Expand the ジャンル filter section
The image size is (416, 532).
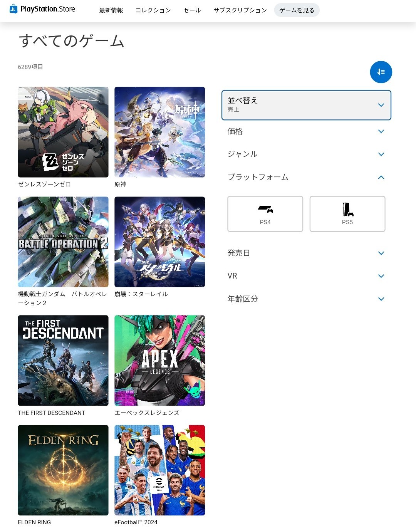click(306, 154)
